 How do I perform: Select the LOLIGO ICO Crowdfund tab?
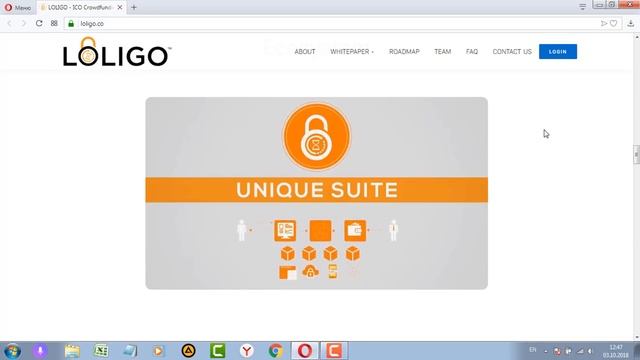pos(81,7)
